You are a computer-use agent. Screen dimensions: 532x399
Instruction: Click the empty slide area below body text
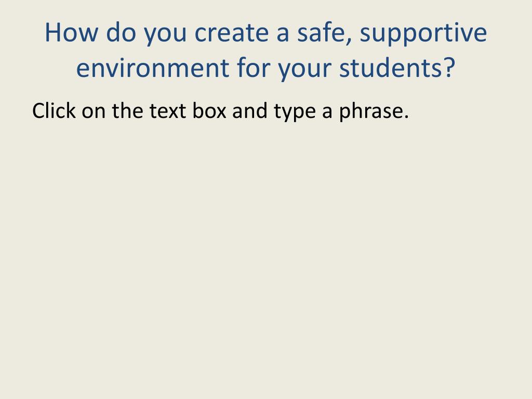tap(266, 258)
